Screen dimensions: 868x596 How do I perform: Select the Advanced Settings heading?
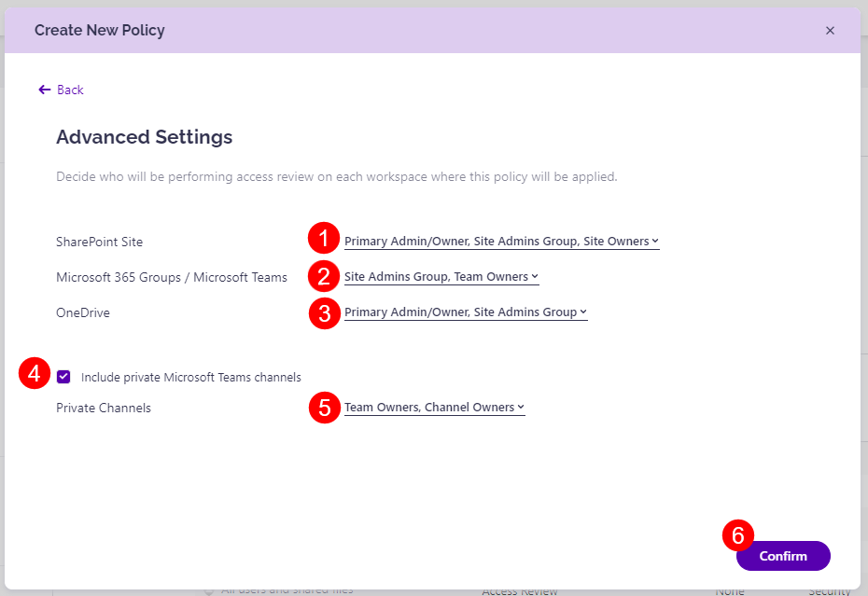(x=144, y=137)
